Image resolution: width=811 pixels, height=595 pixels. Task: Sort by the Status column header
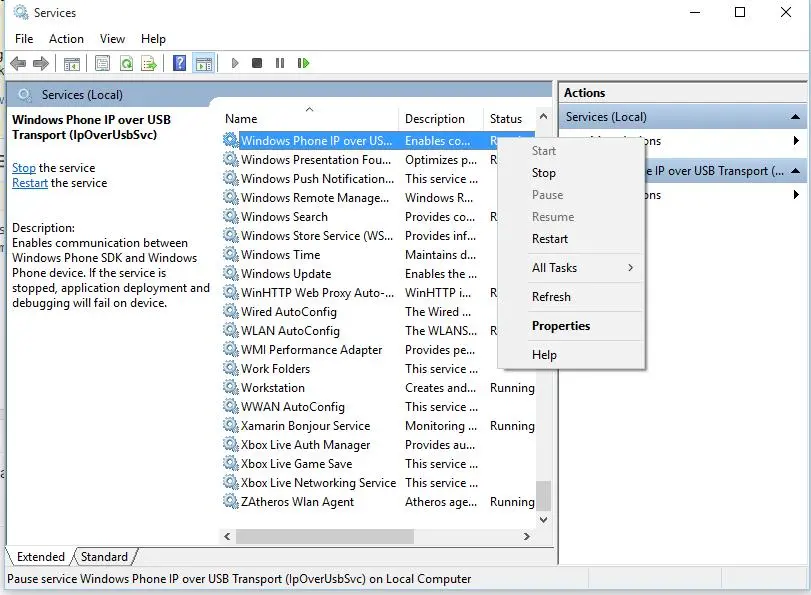509,118
